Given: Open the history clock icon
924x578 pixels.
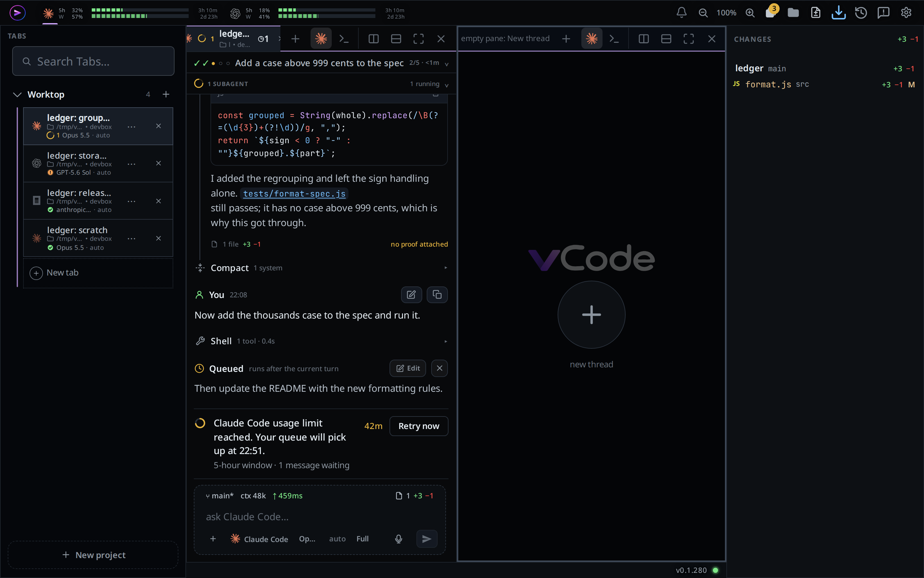Looking at the screenshot, I should point(861,13).
